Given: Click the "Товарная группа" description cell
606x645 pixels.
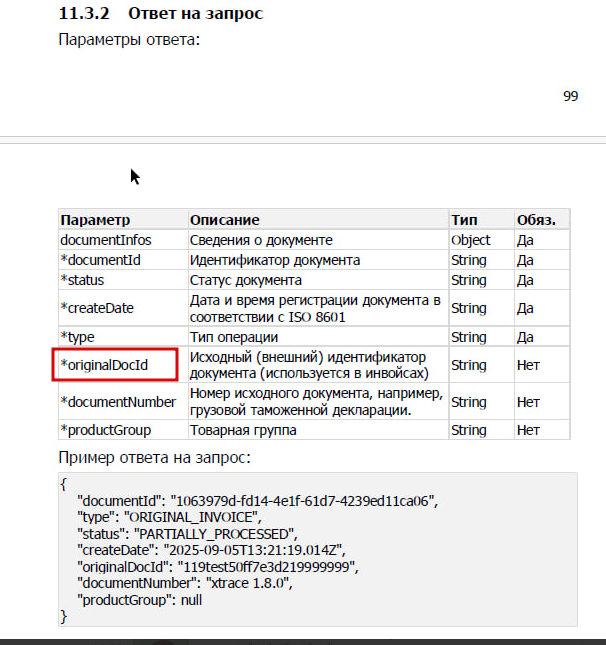Looking at the screenshot, I should click(x=243, y=430).
